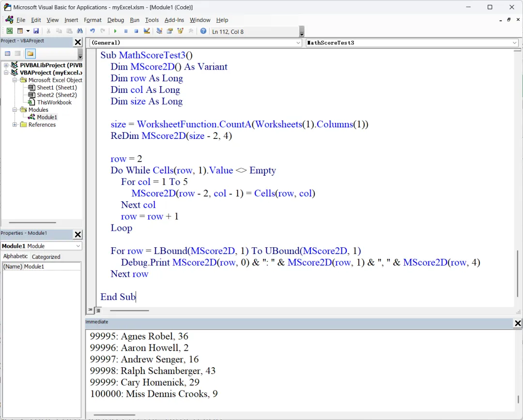The width and height of the screenshot is (523, 420).
Task: Click the VBA application icon left of File menu
Action: pyautogui.click(x=9, y=20)
